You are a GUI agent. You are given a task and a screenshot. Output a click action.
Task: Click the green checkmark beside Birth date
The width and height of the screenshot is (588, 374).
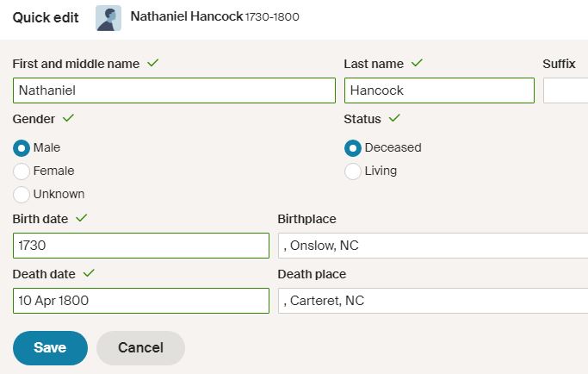point(82,218)
